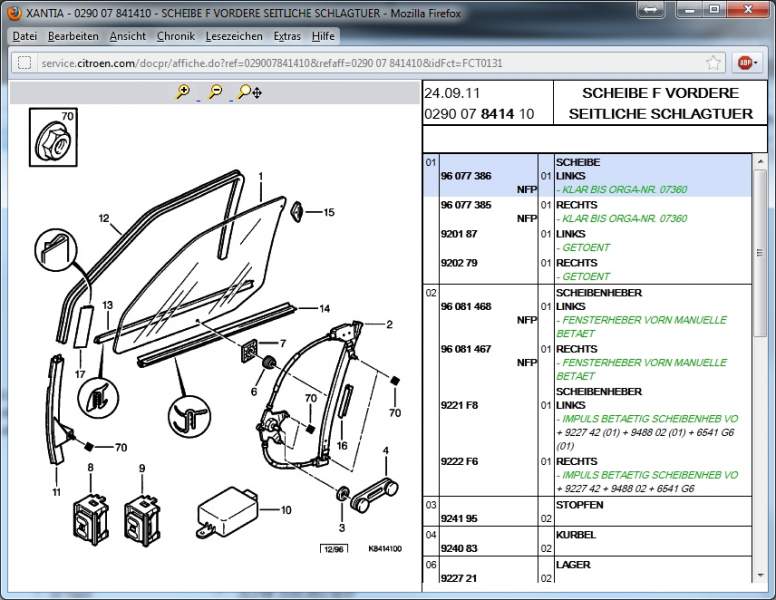Click callout number 3 in diagram

[342, 527]
